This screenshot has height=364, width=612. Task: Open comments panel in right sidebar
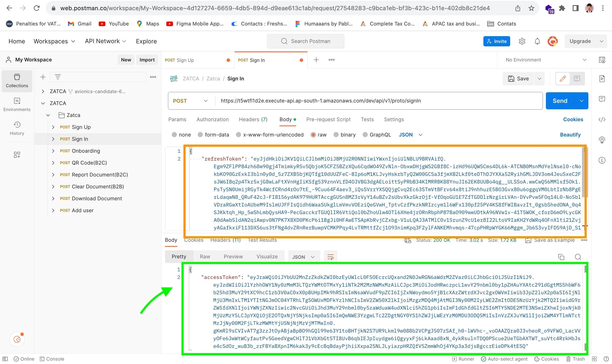tap(602, 99)
